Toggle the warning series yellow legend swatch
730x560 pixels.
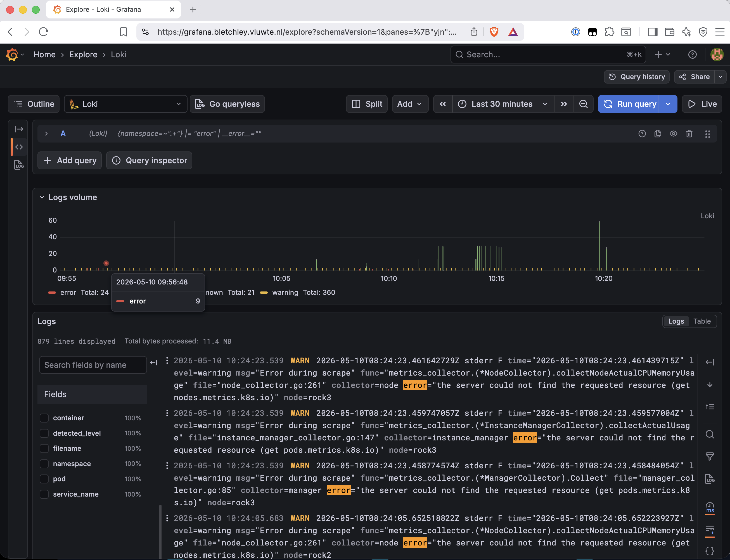pos(264,292)
